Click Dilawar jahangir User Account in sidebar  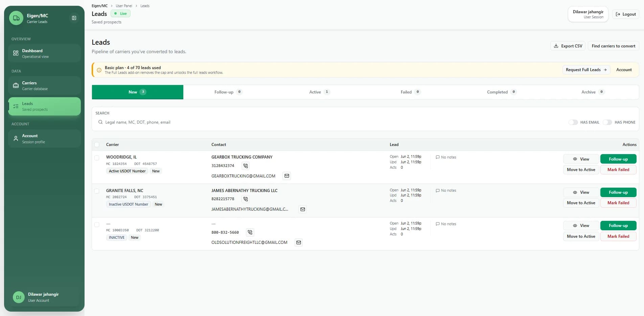coord(44,297)
